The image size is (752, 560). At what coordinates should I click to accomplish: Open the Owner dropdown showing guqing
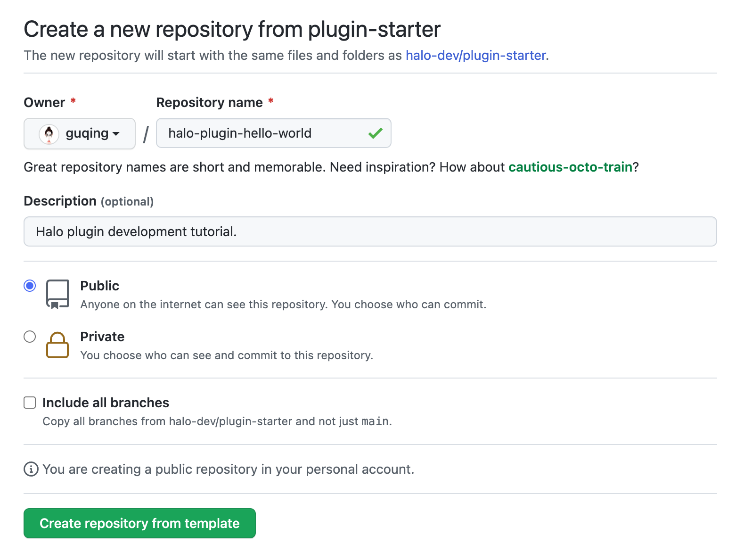pyautogui.click(x=80, y=134)
